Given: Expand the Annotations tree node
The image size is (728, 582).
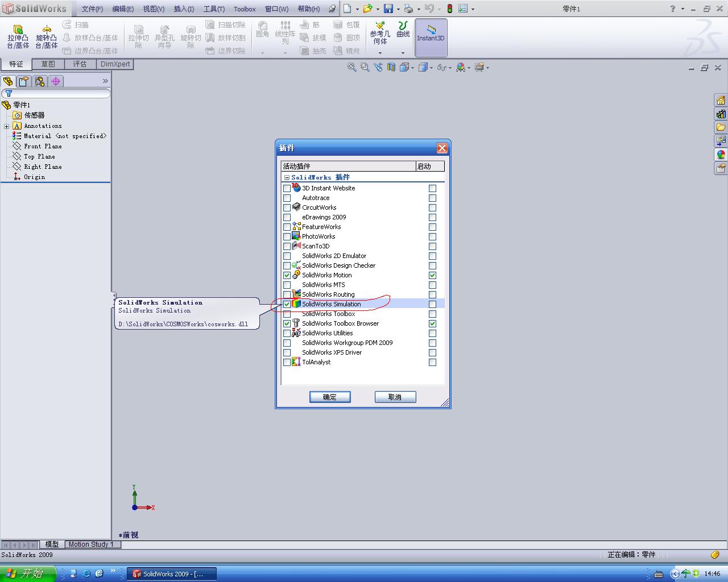Looking at the screenshot, I should (6, 126).
